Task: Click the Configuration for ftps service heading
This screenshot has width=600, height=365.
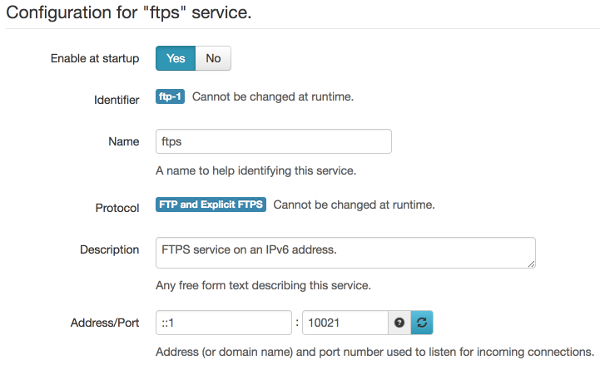Action: (x=129, y=13)
